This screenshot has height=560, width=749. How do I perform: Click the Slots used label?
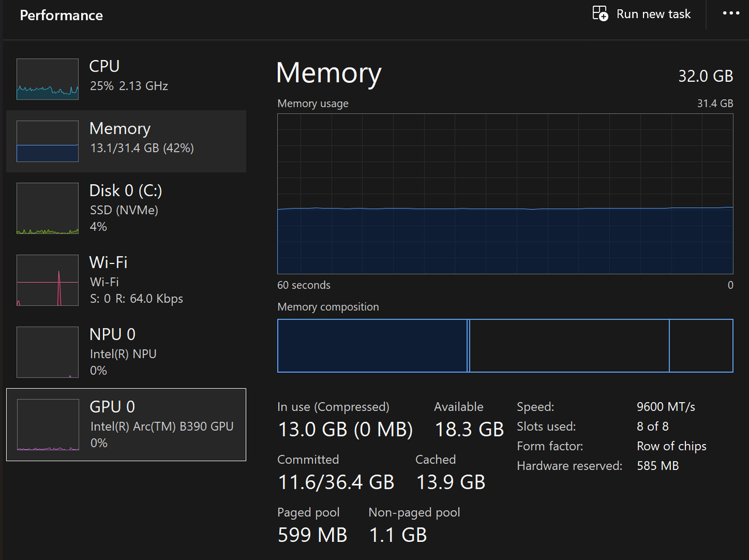(x=546, y=427)
